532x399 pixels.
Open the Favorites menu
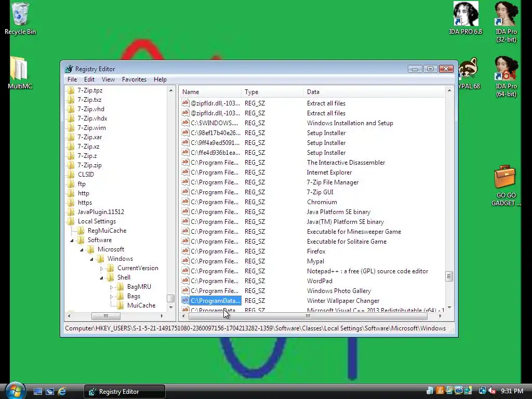tap(135, 79)
